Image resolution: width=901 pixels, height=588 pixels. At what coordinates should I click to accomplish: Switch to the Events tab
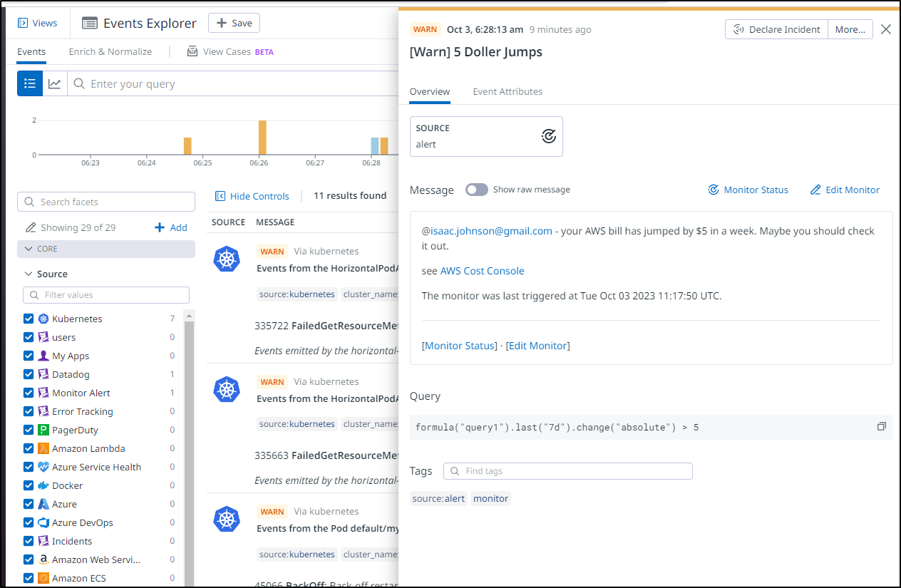click(31, 52)
